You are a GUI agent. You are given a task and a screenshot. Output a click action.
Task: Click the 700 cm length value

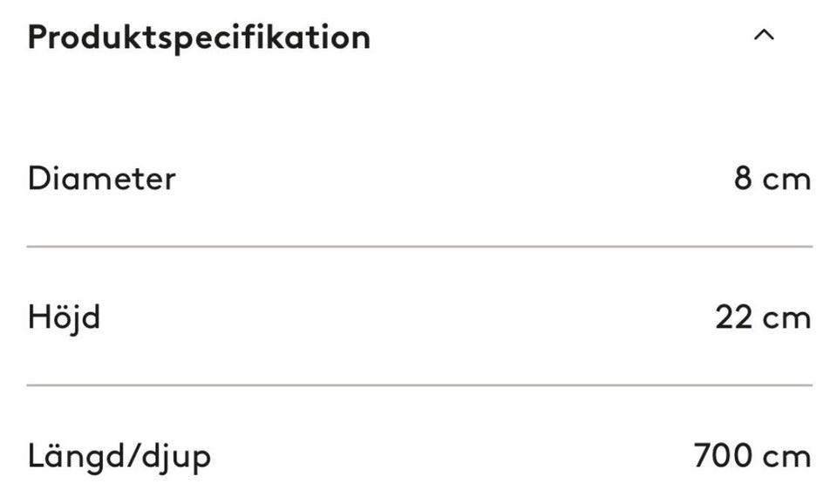pos(752,456)
